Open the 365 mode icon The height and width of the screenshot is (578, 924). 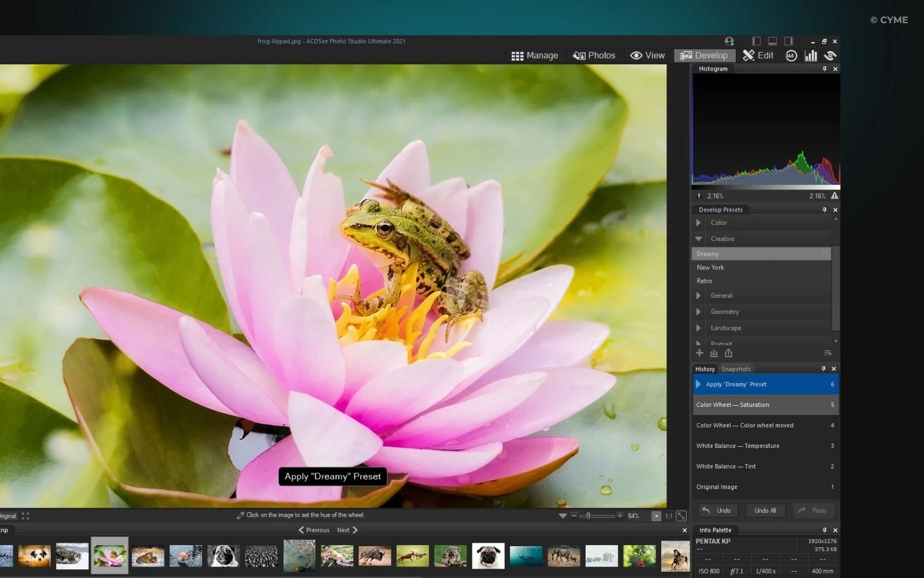pos(791,55)
